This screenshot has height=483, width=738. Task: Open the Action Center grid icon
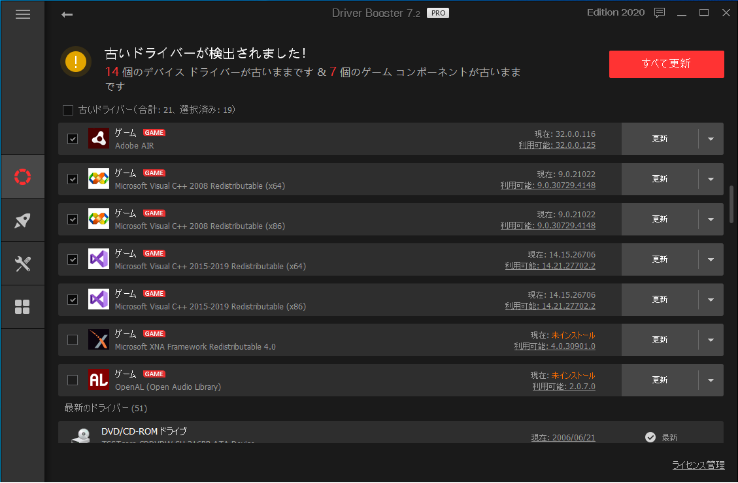coord(23,307)
